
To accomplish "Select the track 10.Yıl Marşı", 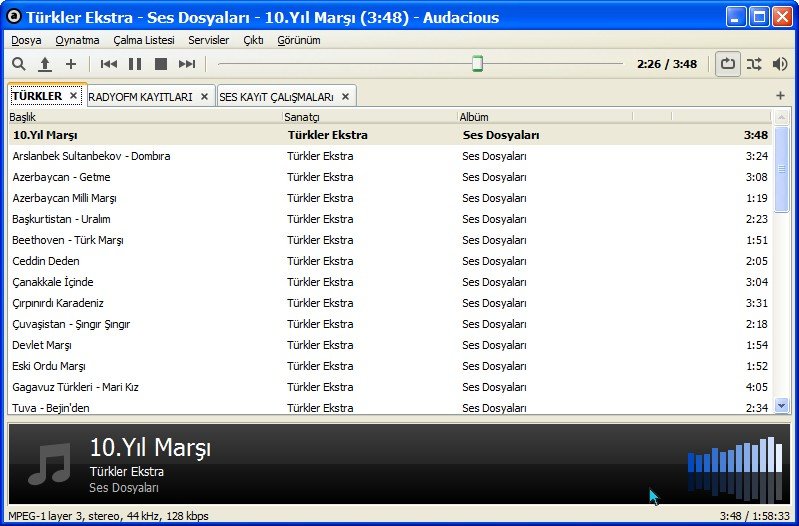I will point(390,135).
